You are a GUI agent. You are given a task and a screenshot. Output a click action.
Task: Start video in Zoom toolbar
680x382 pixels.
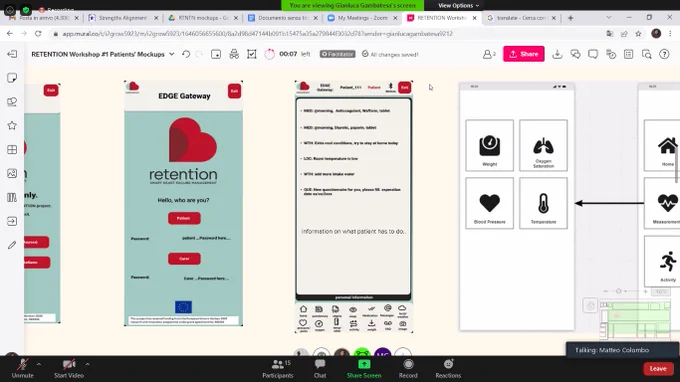[x=69, y=369]
